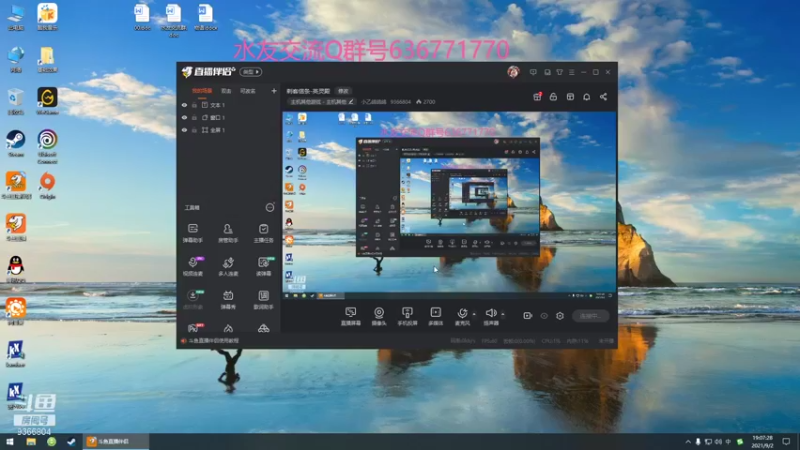Image resolution: width=800 pixels, height=450 pixels.
Task: Open the 主播任务 tool
Action: 263,232
